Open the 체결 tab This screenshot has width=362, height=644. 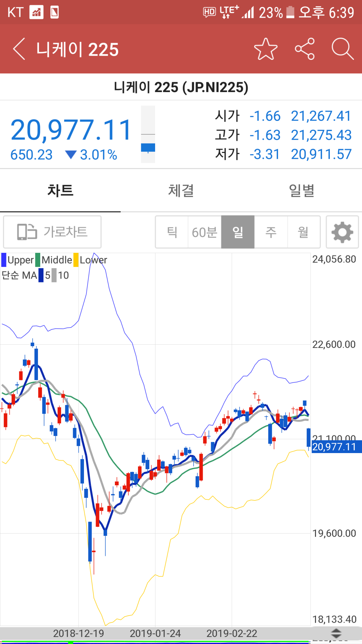[181, 190]
